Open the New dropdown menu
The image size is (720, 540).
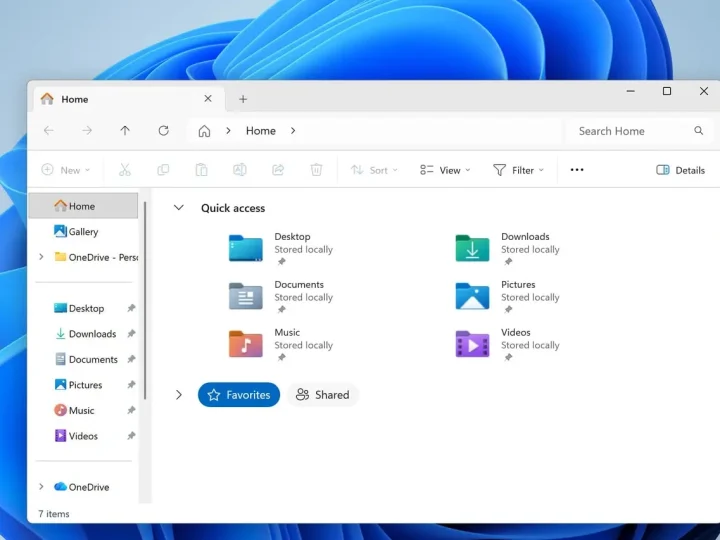[x=66, y=170]
